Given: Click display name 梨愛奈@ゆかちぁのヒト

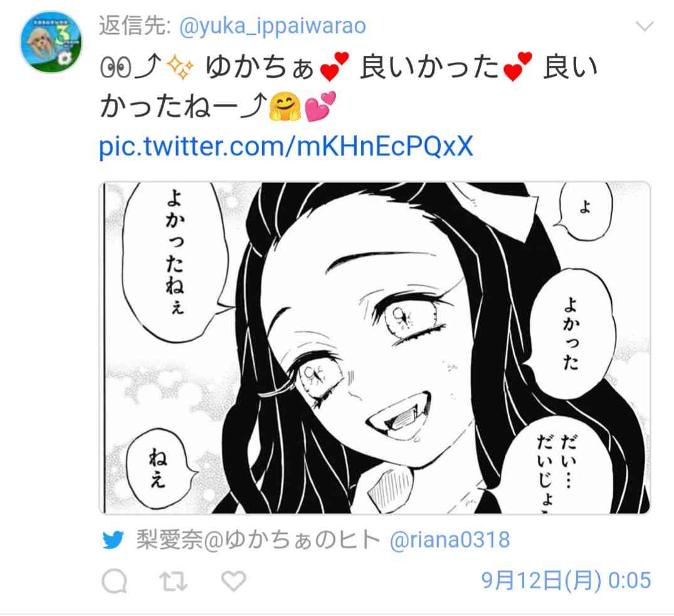Looking at the screenshot, I should [258, 540].
